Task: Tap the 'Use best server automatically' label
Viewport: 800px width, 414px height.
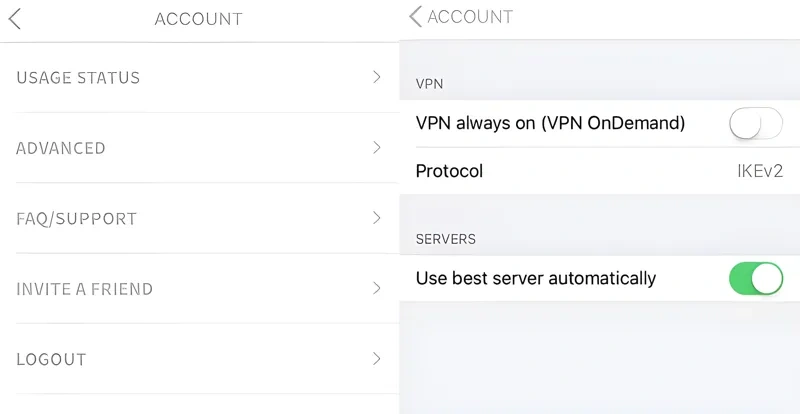Action: point(535,278)
